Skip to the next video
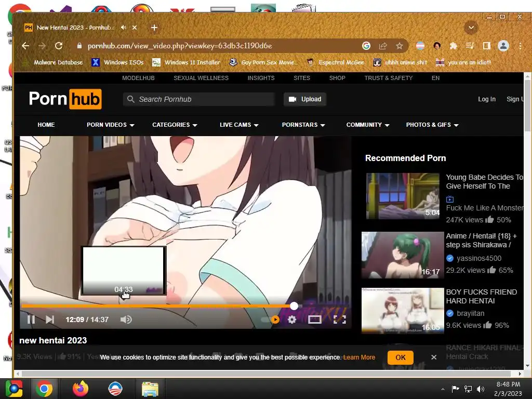The height and width of the screenshot is (399, 532). point(50,320)
